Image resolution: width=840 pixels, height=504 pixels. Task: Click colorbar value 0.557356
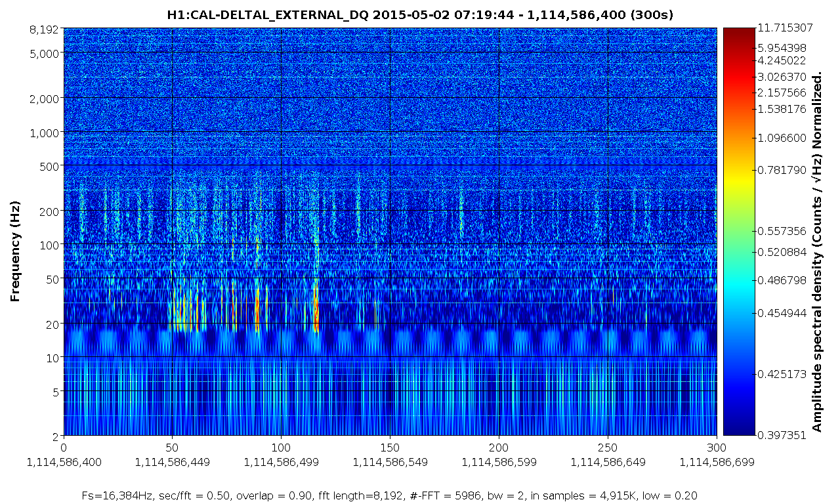tap(782, 231)
